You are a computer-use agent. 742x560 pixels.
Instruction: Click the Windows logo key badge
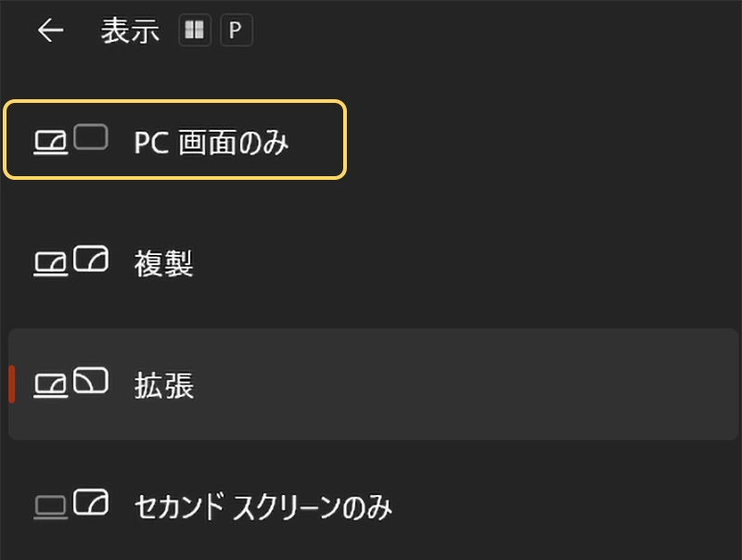tap(195, 31)
